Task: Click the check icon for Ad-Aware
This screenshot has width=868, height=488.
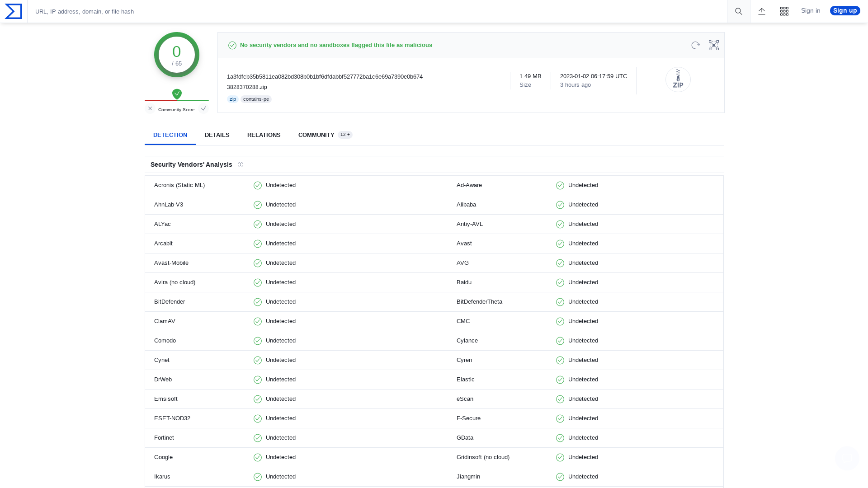Action: tap(560, 185)
